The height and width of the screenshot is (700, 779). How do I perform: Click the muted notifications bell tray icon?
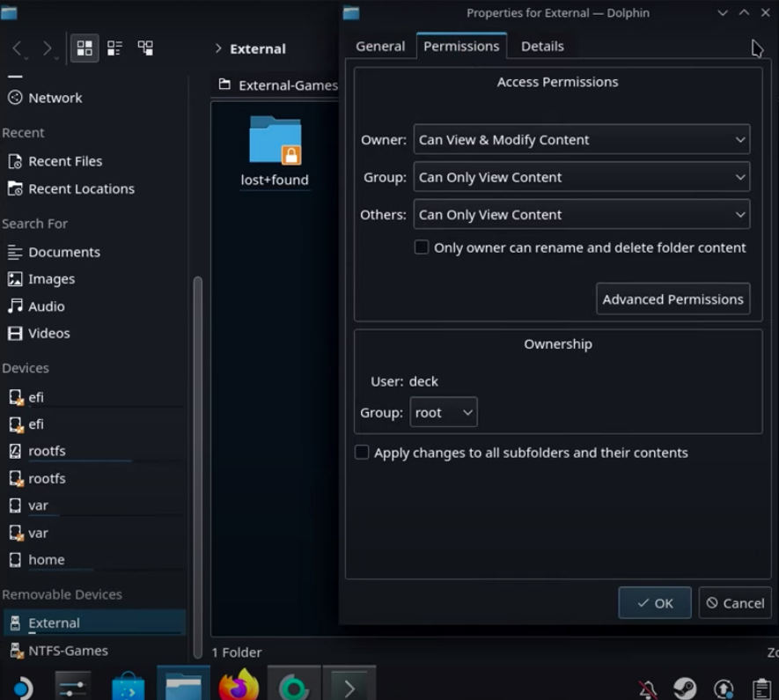[648, 689]
